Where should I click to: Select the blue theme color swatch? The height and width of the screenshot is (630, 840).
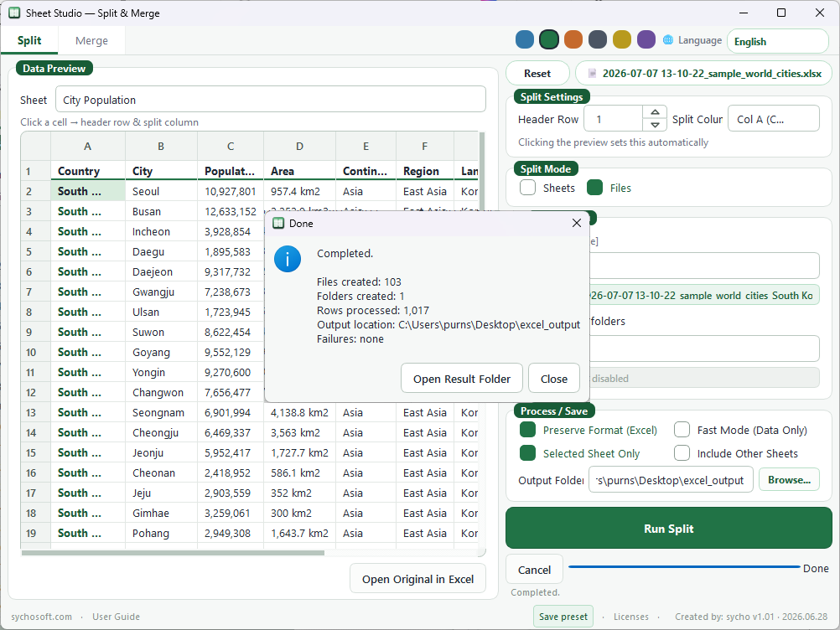(x=525, y=39)
